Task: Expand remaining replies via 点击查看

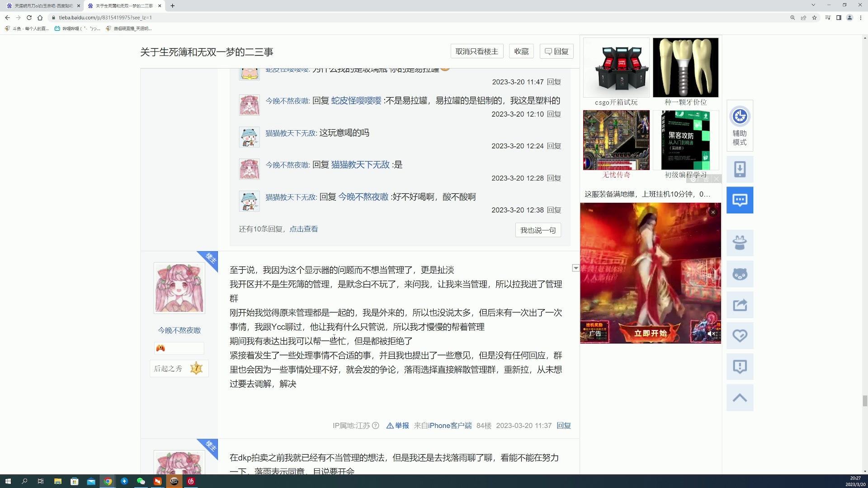Action: (x=304, y=229)
